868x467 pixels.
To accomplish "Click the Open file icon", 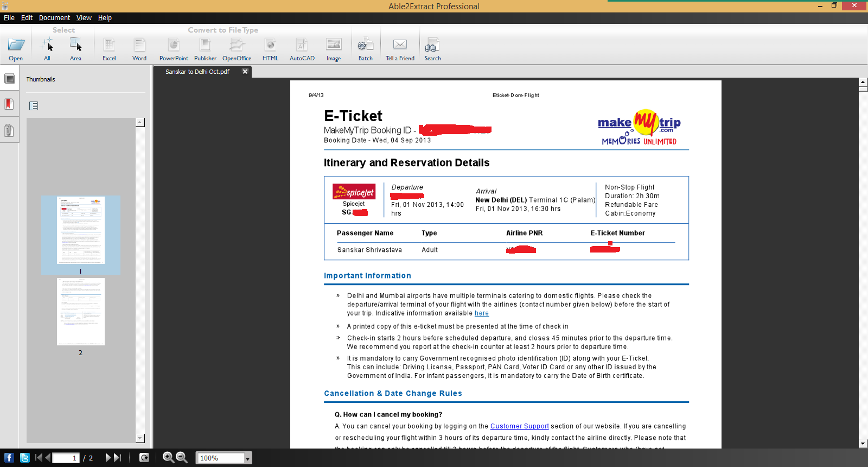I will pyautogui.click(x=16, y=45).
